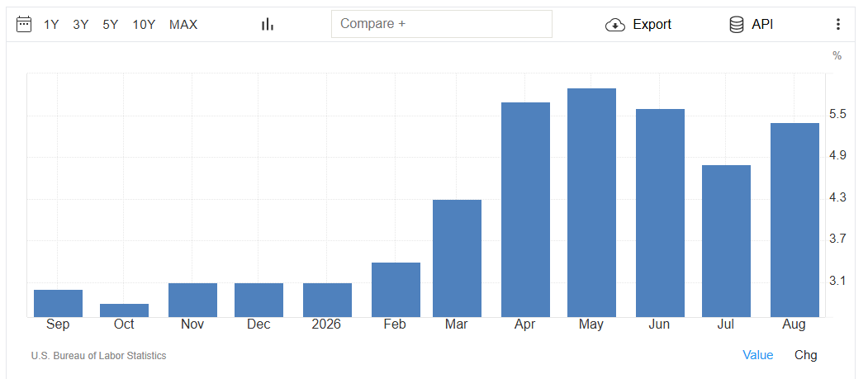The width and height of the screenshot is (868, 379).
Task: Click the Feb x-axis label
Action: 396,325
